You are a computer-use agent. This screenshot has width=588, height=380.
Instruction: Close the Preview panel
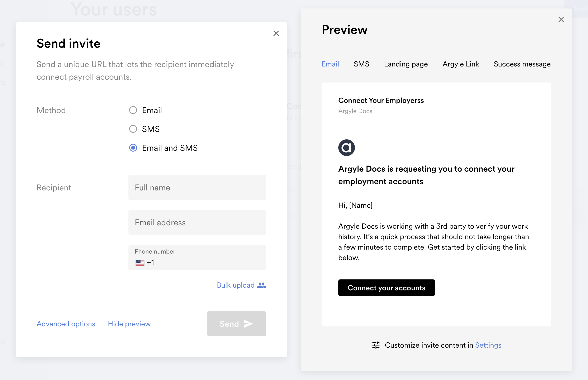[x=561, y=19]
